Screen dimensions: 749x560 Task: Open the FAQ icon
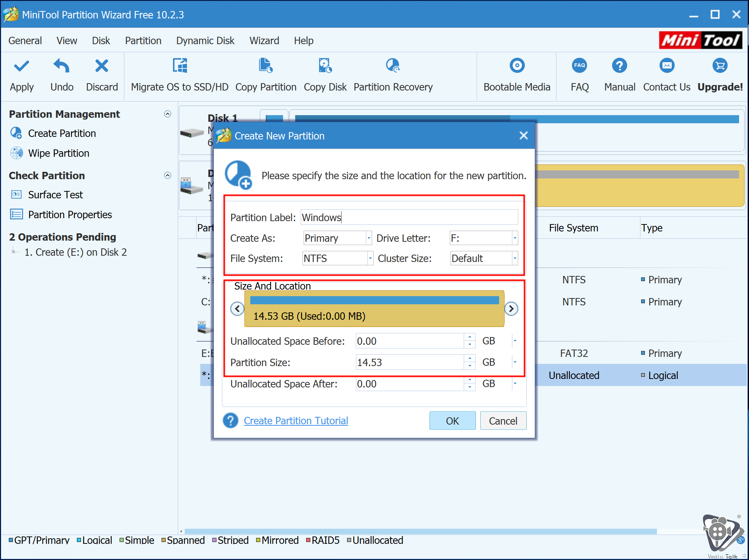pos(579,65)
